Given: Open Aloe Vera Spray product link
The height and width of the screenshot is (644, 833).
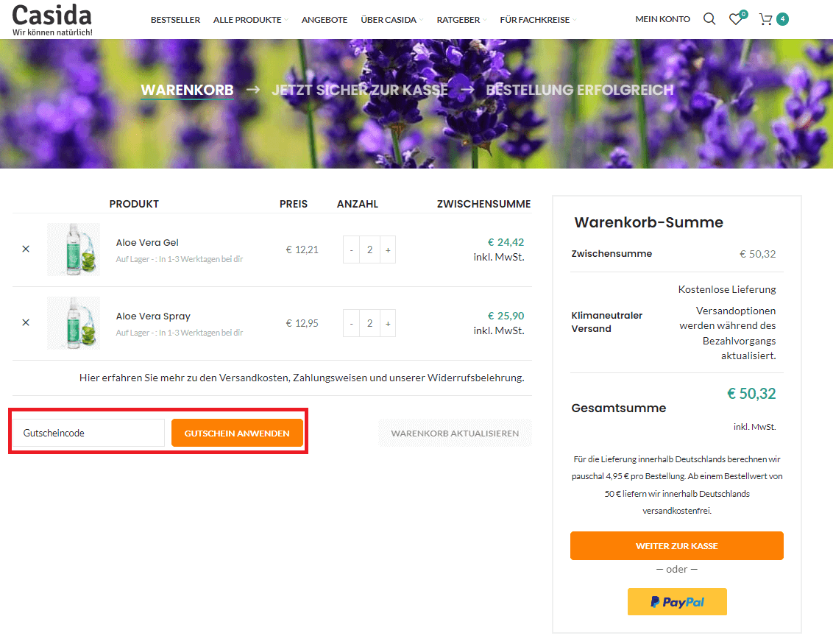Looking at the screenshot, I should pos(153,316).
